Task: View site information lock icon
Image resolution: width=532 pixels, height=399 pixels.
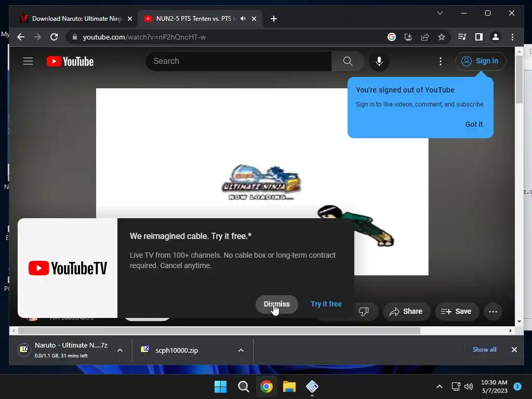Action: click(75, 37)
